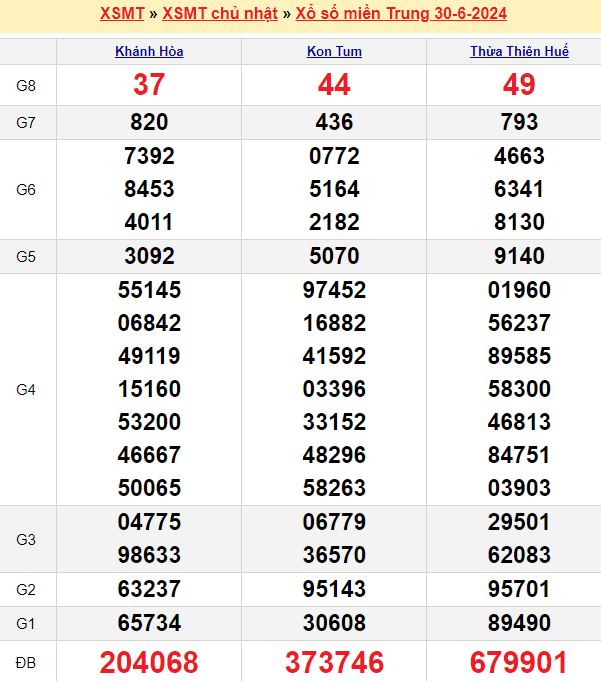601x681 pixels.
Task: Open Xổ số miền Trung 30-6-2024 link
Action: coord(401,13)
